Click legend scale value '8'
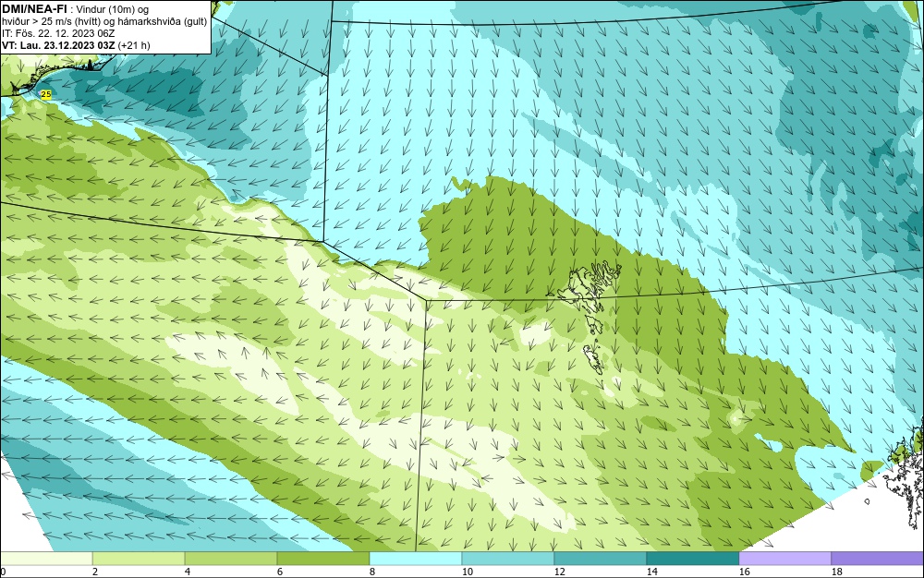The image size is (924, 578). (x=372, y=572)
